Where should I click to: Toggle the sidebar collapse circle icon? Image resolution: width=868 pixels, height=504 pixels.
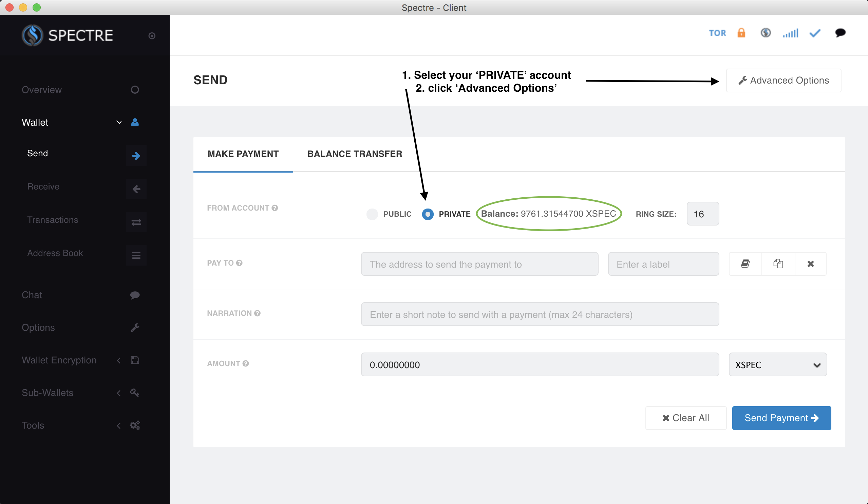[152, 36]
